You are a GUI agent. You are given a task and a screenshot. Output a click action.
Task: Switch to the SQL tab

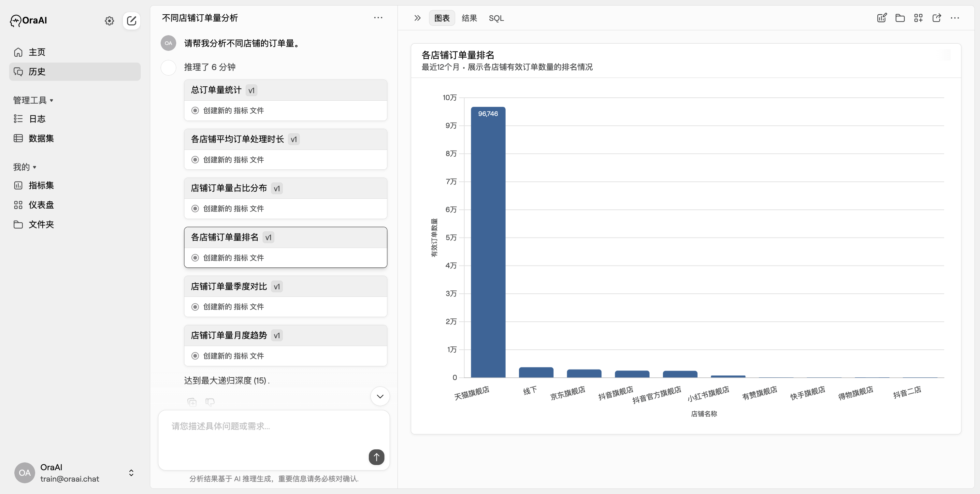[496, 18]
